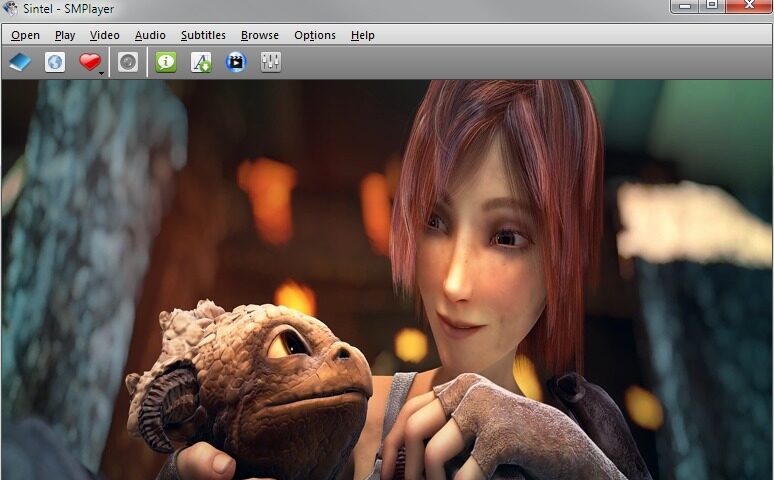The image size is (774, 480).
Task: Click the green Information icon
Action: (166, 62)
